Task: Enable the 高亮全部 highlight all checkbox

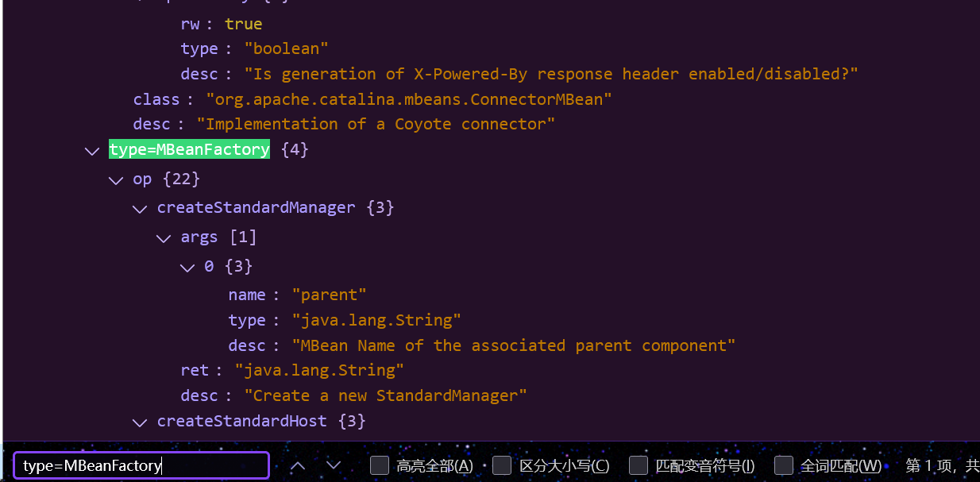Action: pos(380,465)
